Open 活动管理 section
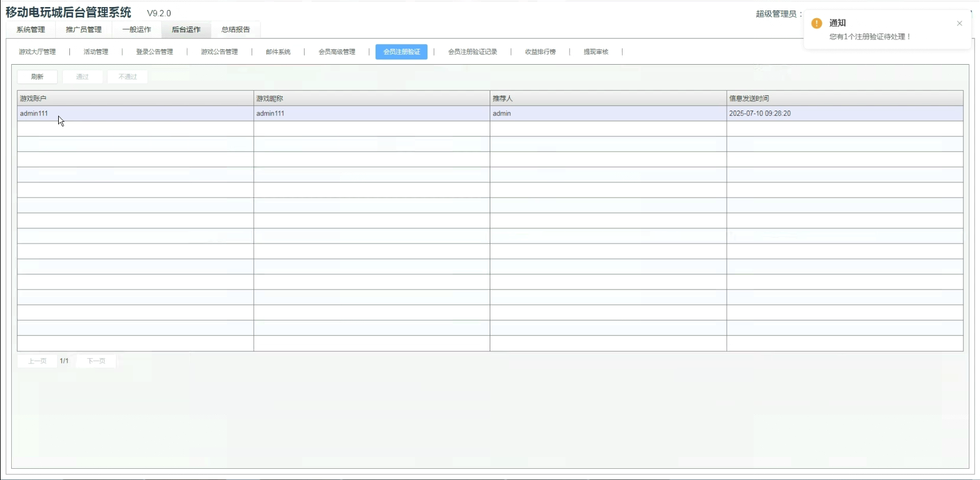This screenshot has width=980, height=480. pos(96,52)
